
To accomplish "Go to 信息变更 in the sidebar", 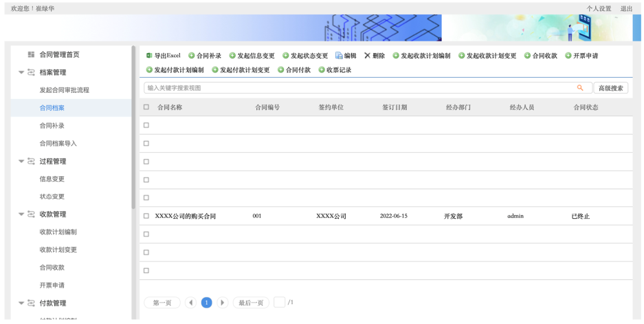I will pyautogui.click(x=52, y=179).
